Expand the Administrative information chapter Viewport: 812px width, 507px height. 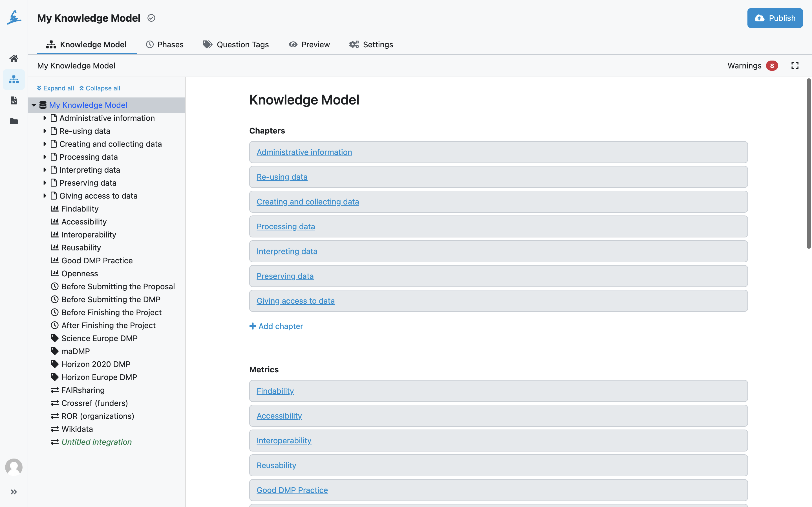(45, 118)
